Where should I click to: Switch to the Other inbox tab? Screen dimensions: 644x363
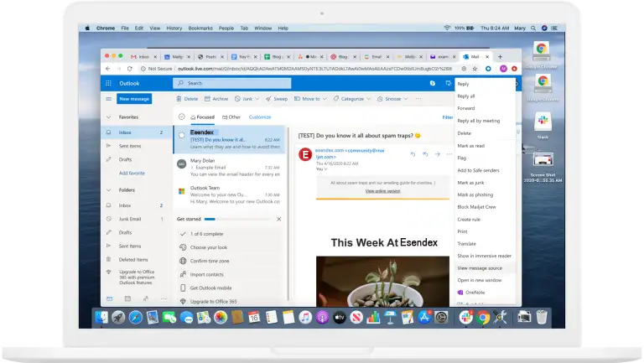pyautogui.click(x=231, y=117)
